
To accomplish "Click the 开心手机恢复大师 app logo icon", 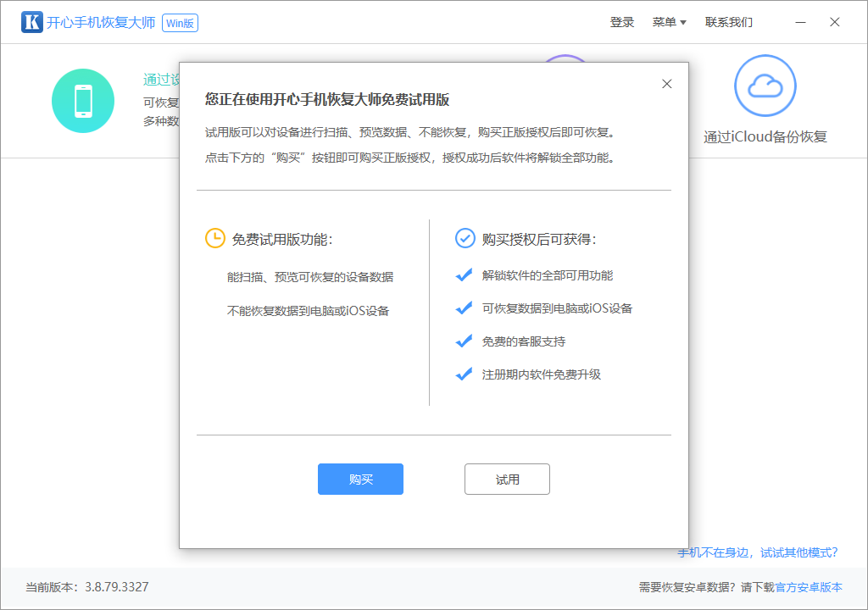I will [31, 21].
